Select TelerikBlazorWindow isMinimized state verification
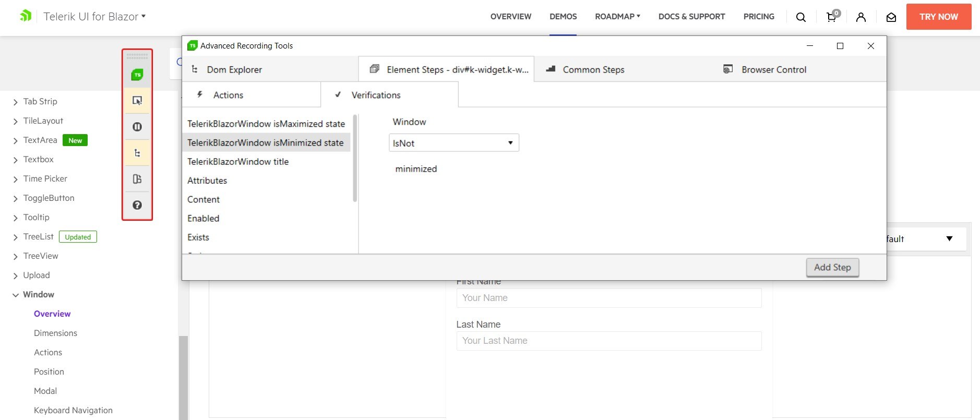 click(x=266, y=142)
